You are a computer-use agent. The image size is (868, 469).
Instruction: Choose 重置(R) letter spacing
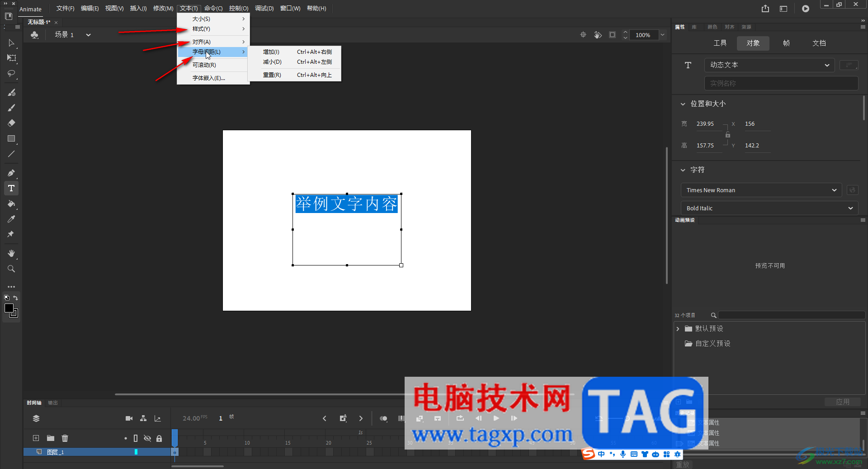click(295, 75)
